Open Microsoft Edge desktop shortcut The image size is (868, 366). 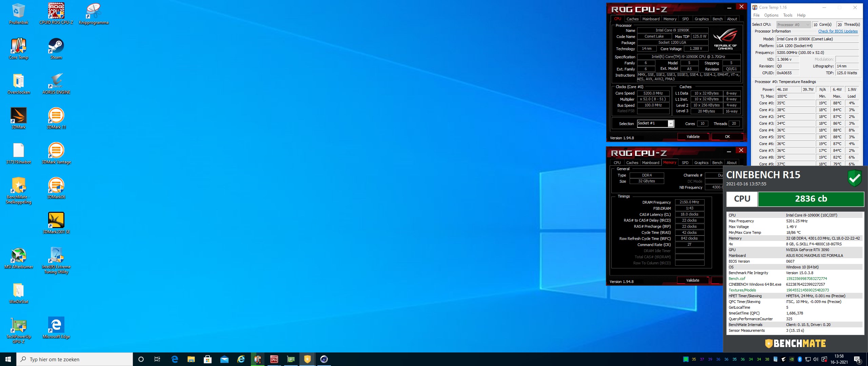pyautogui.click(x=56, y=328)
